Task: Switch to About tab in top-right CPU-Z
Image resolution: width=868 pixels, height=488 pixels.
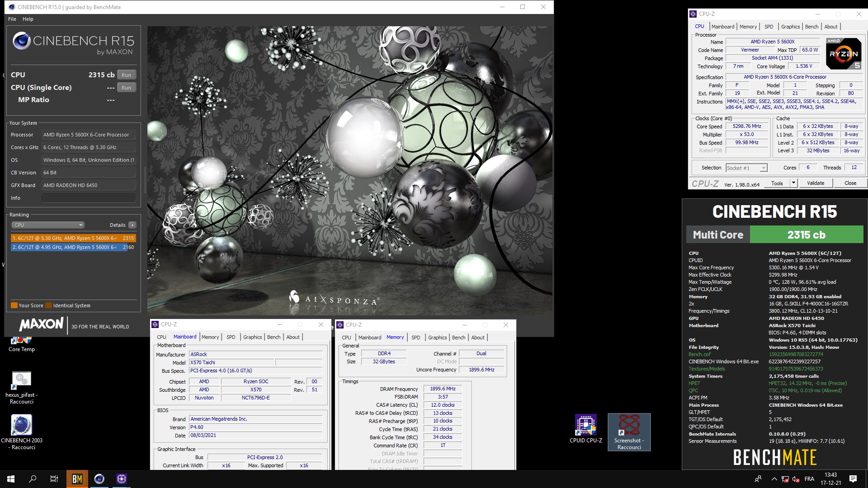Action: point(831,27)
